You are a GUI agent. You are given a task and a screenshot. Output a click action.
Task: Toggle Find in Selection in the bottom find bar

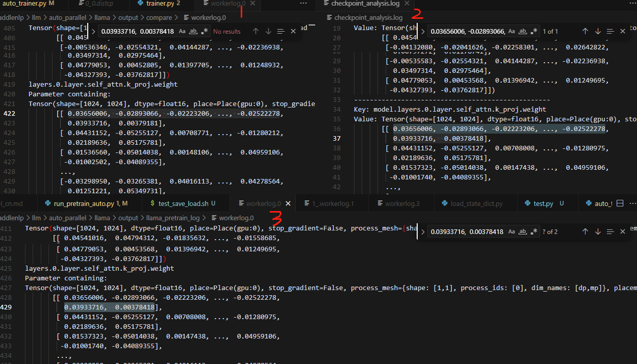click(x=610, y=231)
